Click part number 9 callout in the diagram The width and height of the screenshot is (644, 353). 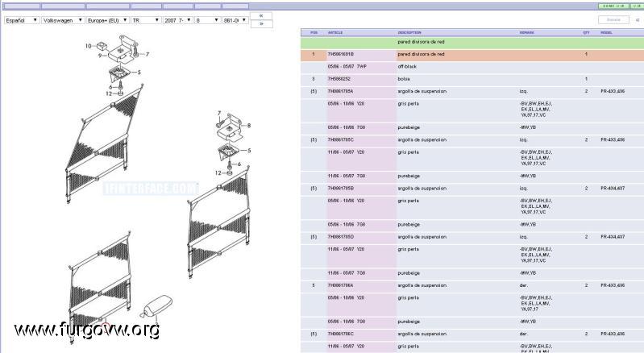point(101,56)
